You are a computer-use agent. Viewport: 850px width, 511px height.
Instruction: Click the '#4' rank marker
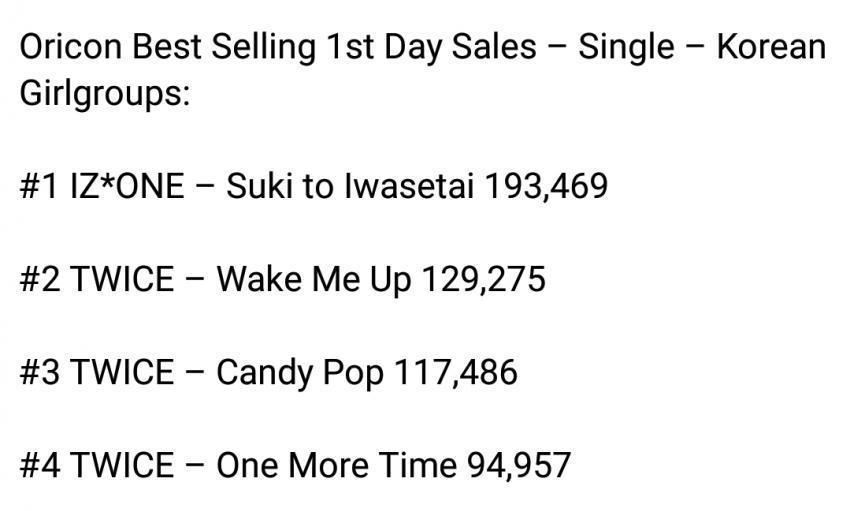[x=40, y=465]
